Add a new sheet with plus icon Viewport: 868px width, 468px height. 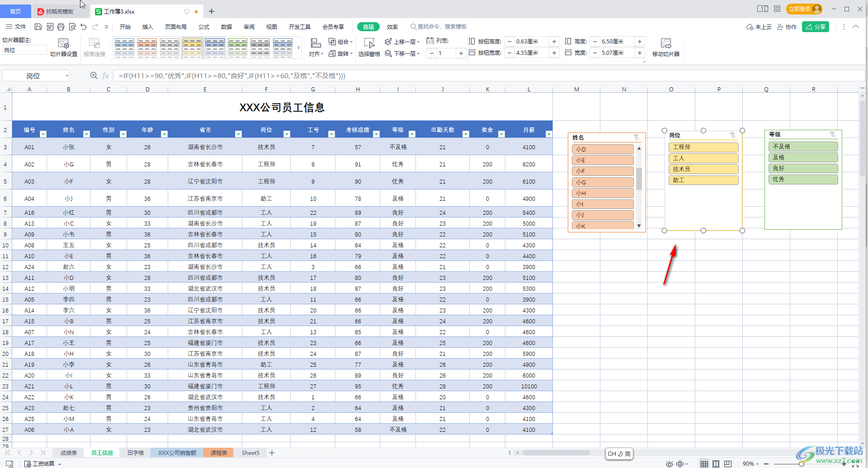(x=272, y=453)
